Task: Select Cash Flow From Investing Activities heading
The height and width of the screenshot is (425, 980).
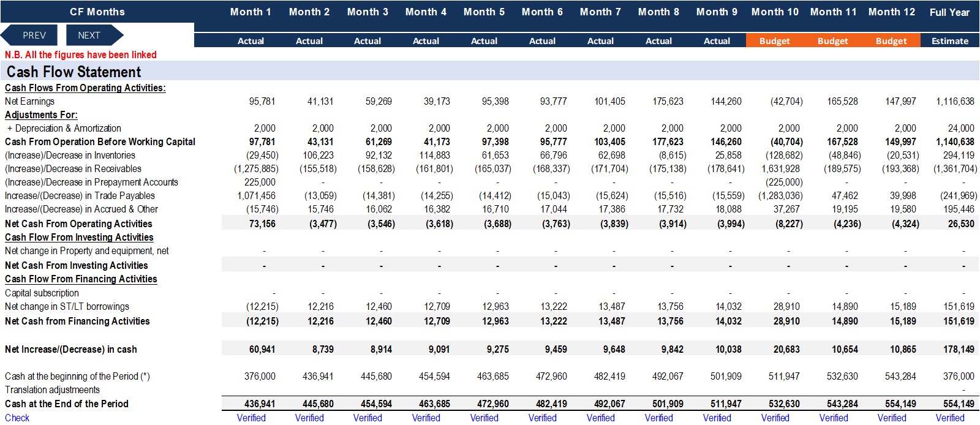Action: (79, 237)
